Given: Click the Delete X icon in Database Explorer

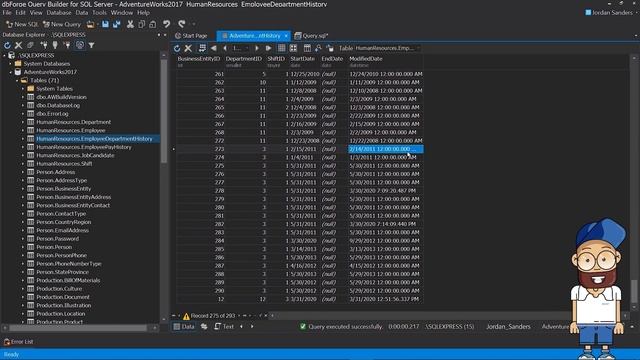Looking at the screenshot, I should (19, 45).
